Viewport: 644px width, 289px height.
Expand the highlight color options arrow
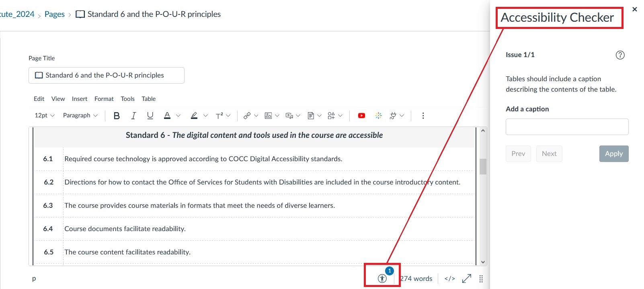tap(205, 116)
